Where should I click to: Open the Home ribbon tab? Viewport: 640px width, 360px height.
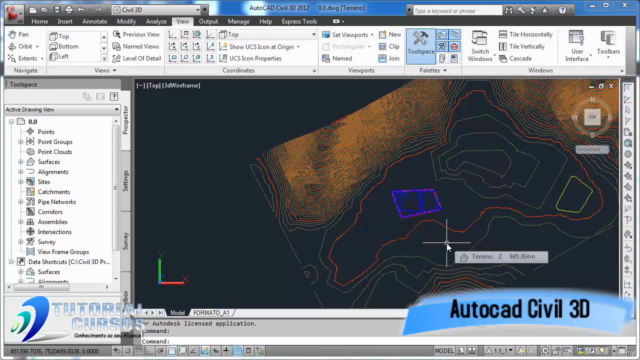[40, 21]
